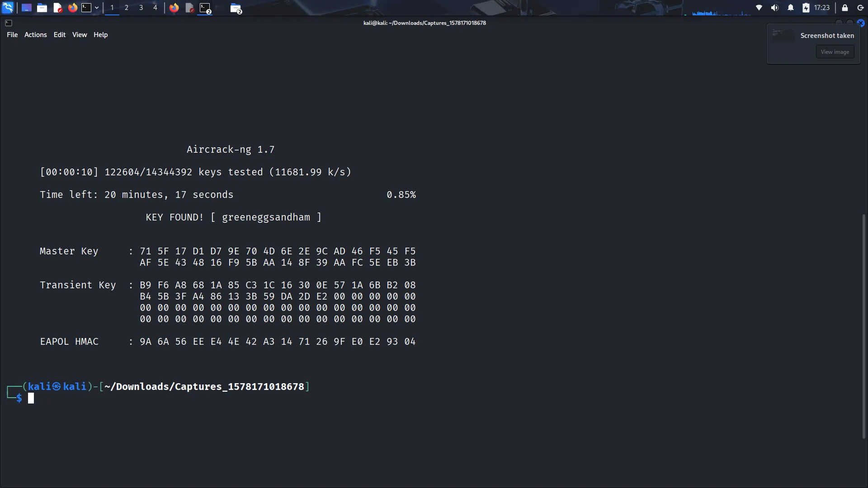Open the power manager battery icon

point(806,8)
